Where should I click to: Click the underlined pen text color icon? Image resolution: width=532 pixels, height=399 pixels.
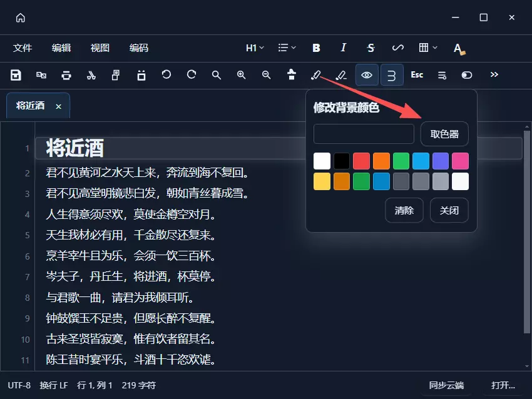pos(341,75)
